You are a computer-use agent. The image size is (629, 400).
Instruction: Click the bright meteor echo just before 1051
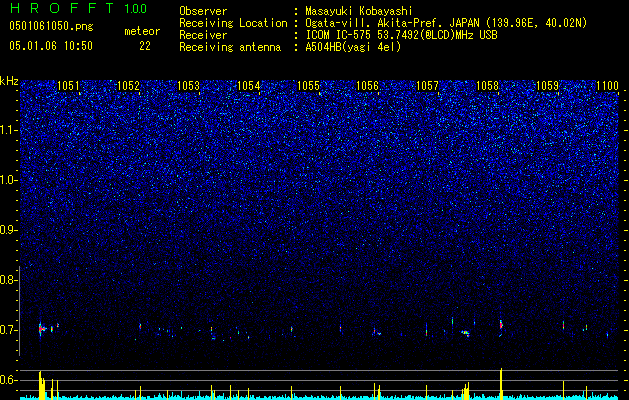pyautogui.click(x=41, y=329)
